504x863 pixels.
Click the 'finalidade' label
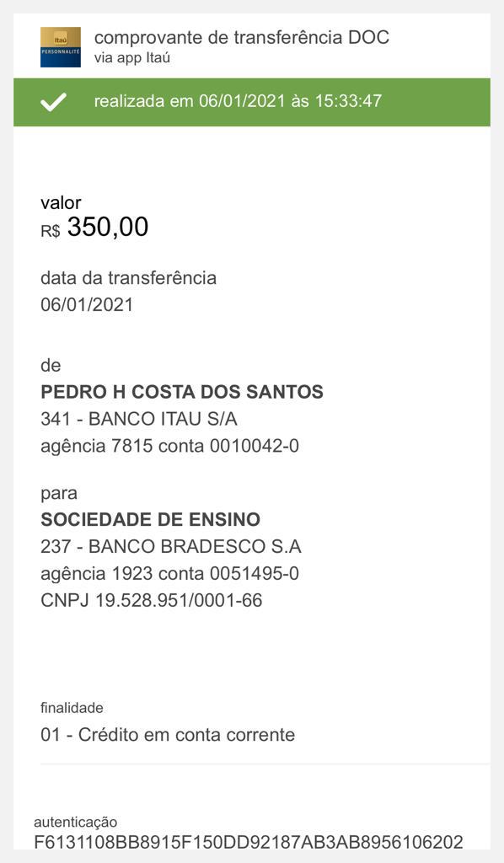pyautogui.click(x=72, y=708)
